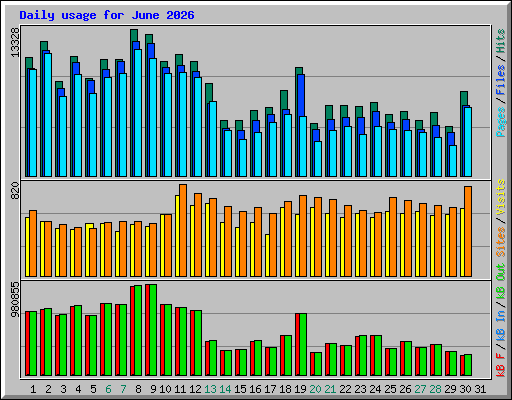Select day 16 on the x-axis
The height and width of the screenshot is (400, 512).
pyautogui.click(x=255, y=389)
